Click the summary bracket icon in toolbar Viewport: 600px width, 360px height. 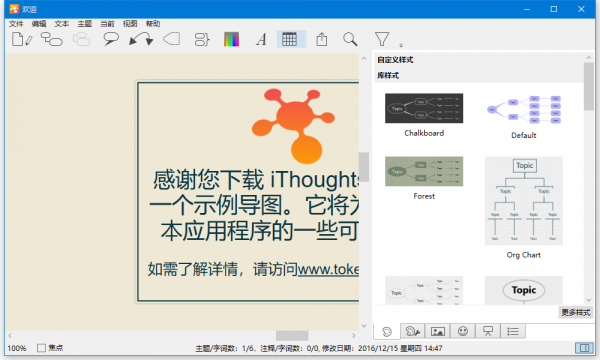pyautogui.click(x=202, y=39)
